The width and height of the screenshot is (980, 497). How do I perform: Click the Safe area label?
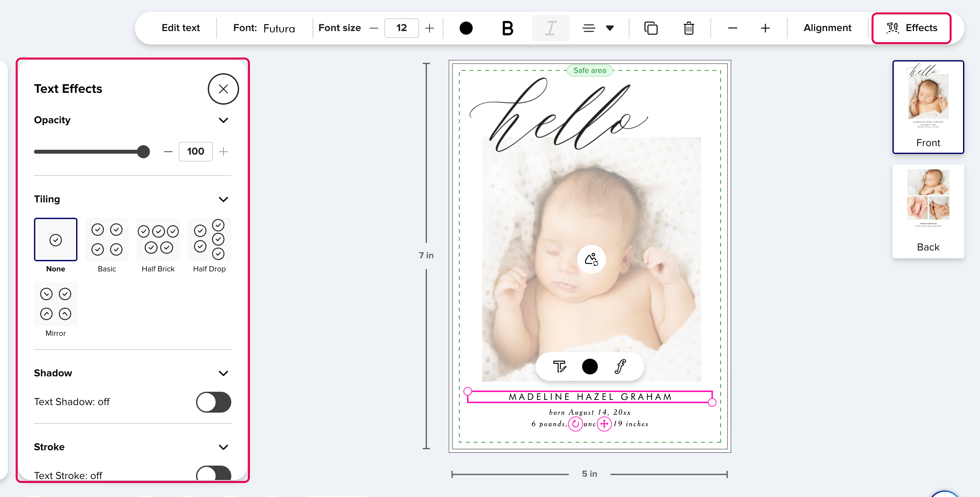(x=590, y=70)
